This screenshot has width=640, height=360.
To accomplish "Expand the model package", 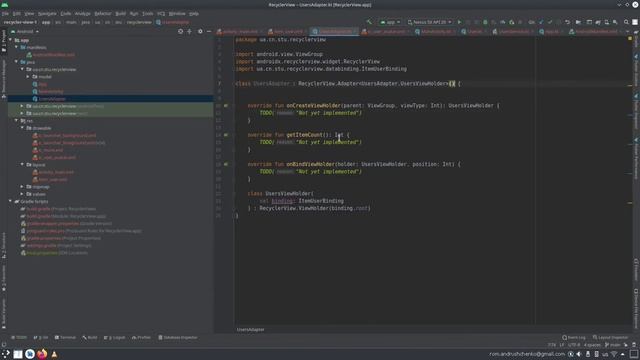I will (x=28, y=77).
